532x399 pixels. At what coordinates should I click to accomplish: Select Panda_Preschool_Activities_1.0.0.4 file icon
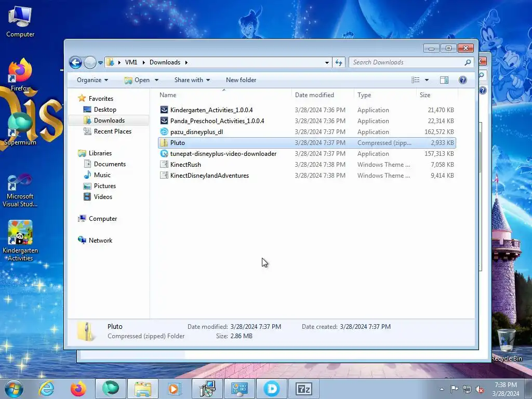[x=164, y=121]
